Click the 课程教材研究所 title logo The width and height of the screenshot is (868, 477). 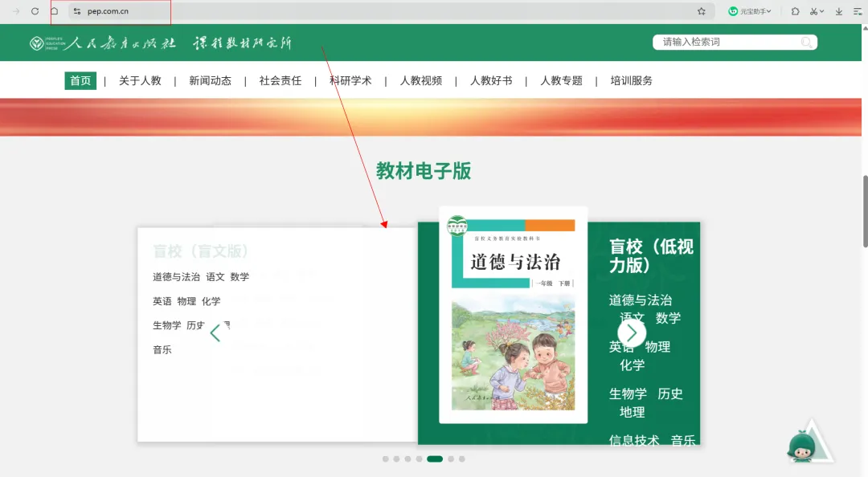point(242,43)
